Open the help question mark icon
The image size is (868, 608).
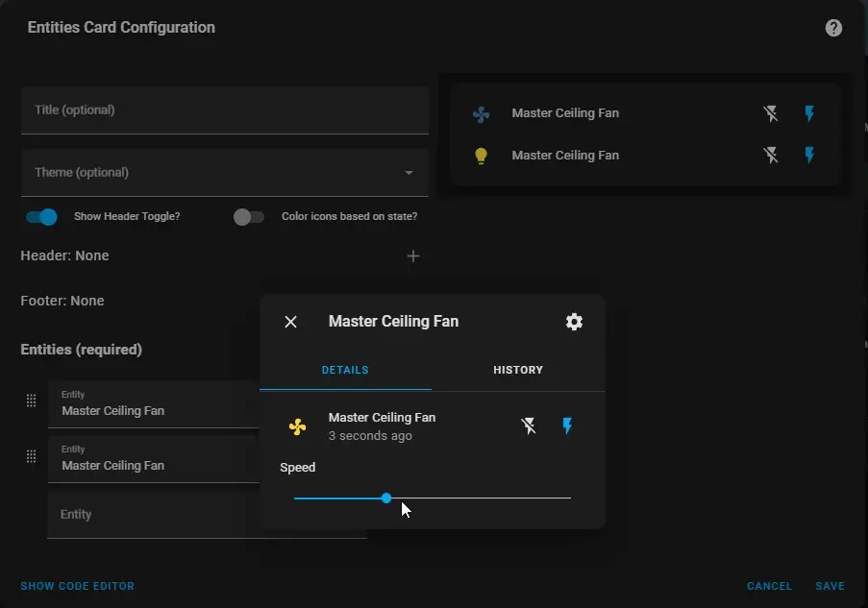(833, 28)
